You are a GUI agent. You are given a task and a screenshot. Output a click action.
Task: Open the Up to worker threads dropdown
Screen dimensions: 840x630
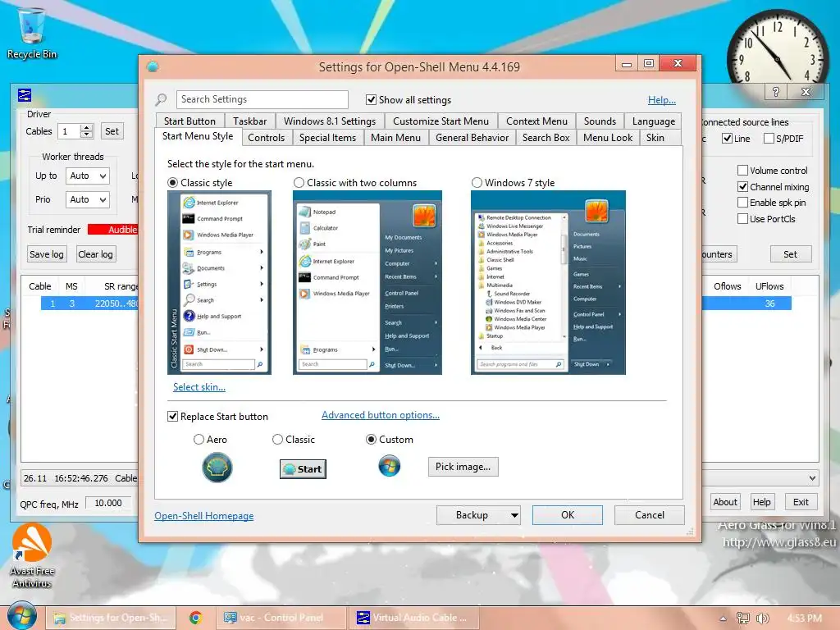[x=87, y=176]
